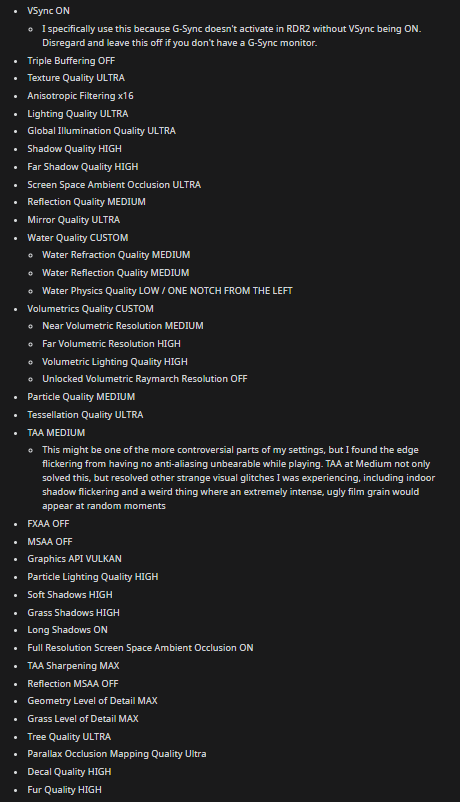
Task: Select the Triple Buffering OFF line
Action: 71,60
